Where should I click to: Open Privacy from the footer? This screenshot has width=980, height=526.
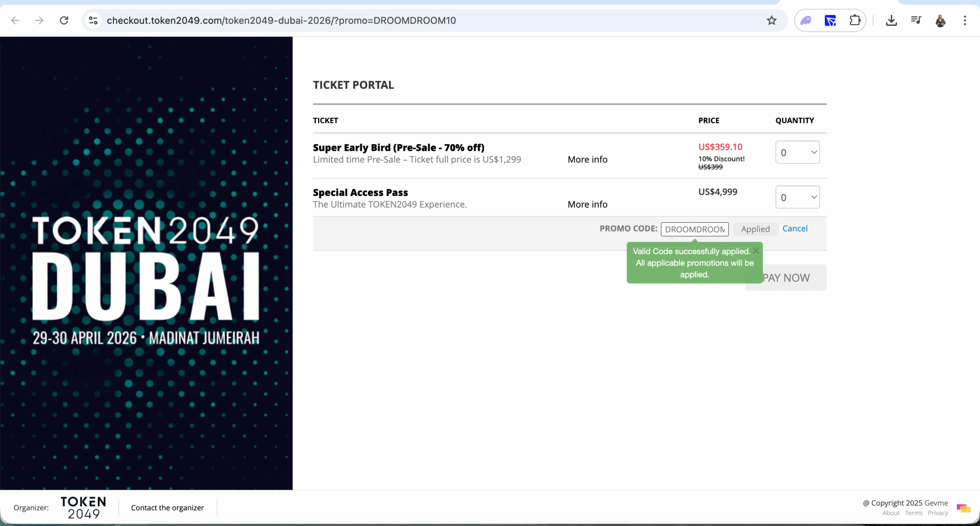938,513
